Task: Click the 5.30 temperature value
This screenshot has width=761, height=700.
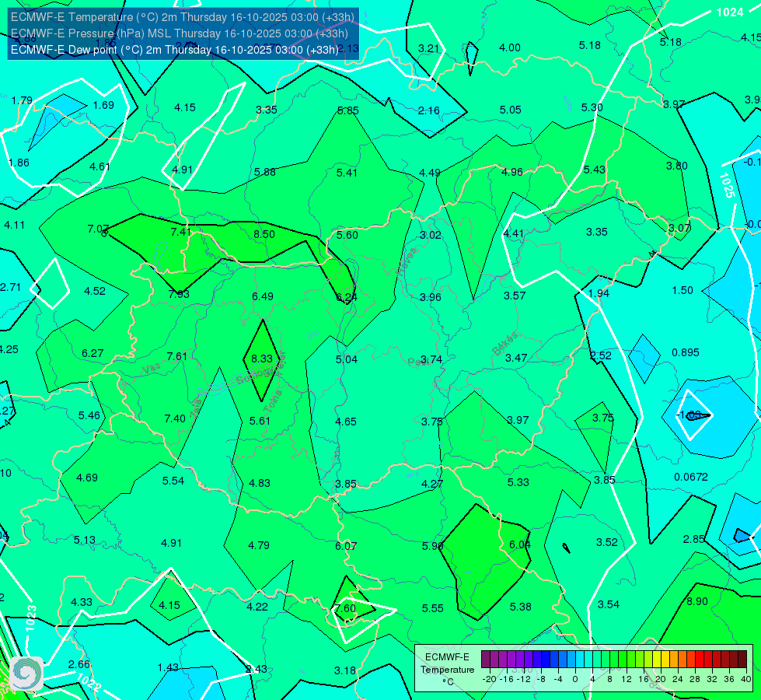Action: click(x=592, y=107)
